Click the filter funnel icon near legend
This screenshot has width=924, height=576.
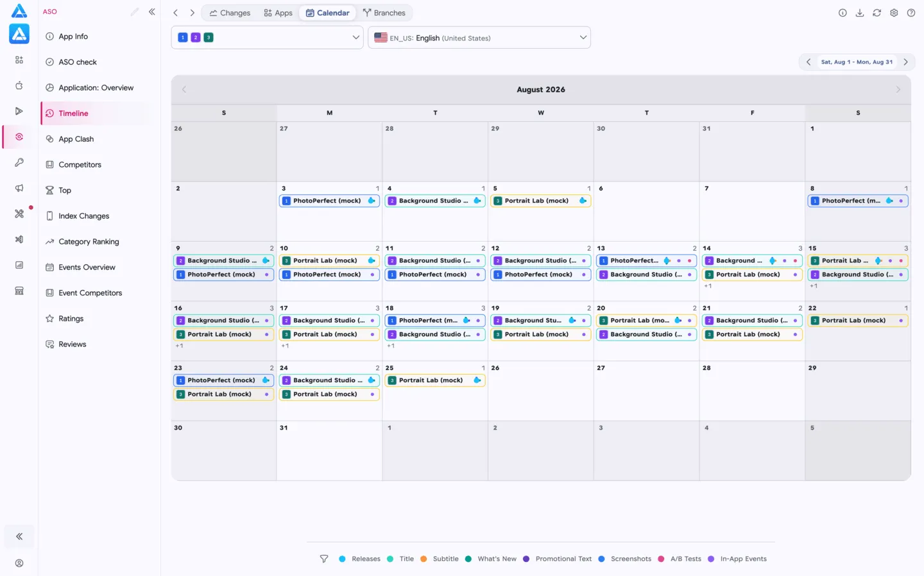(x=324, y=559)
